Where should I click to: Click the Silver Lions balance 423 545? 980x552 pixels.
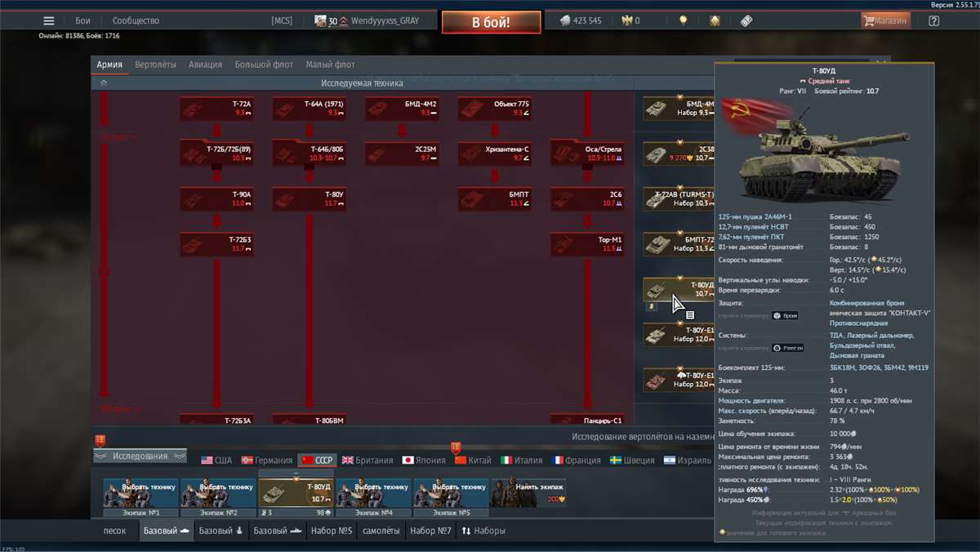click(581, 20)
